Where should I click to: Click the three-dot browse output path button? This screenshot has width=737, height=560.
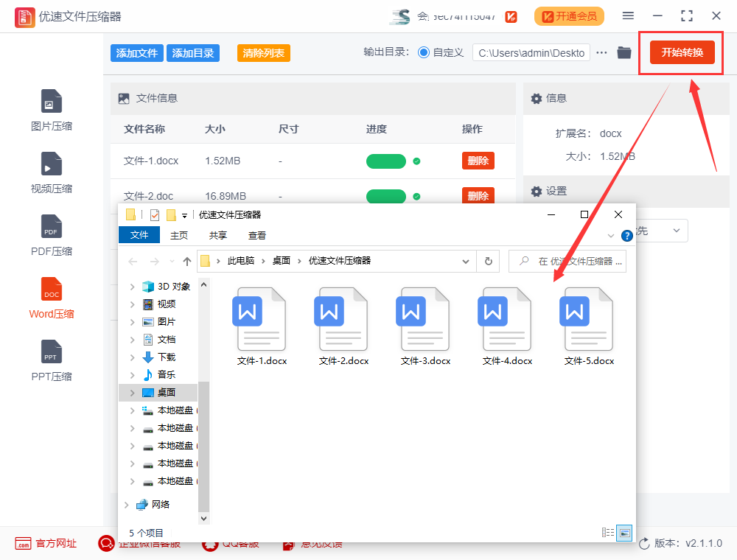601,52
